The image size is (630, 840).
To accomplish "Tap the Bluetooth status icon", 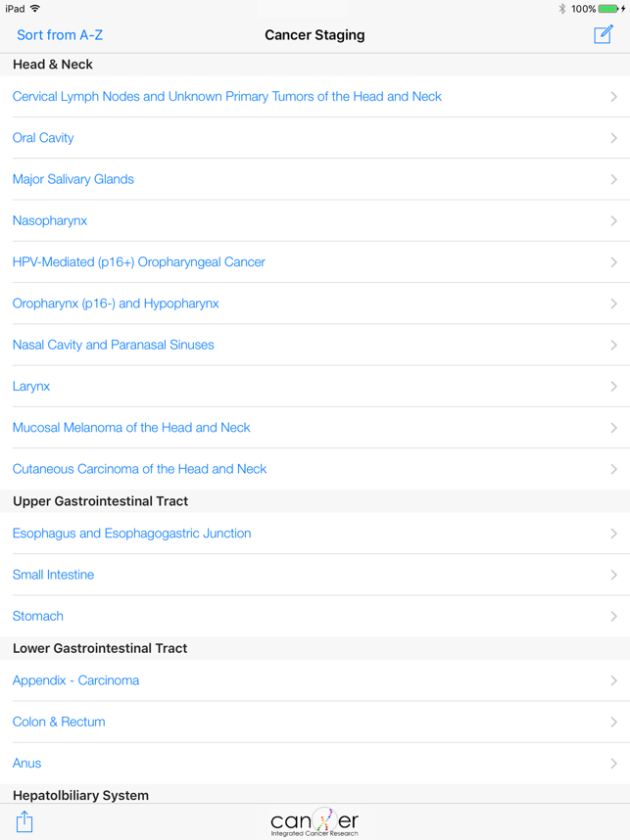I will (x=562, y=9).
